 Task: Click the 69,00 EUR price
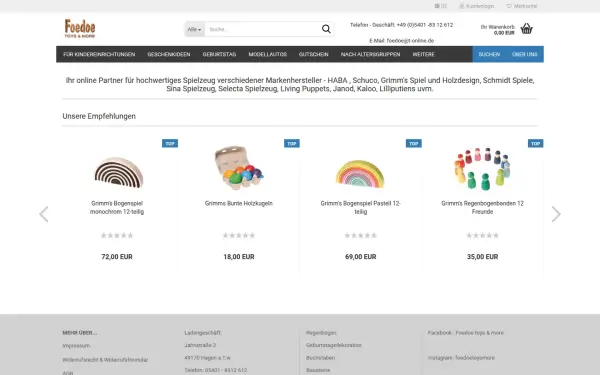tap(360, 257)
